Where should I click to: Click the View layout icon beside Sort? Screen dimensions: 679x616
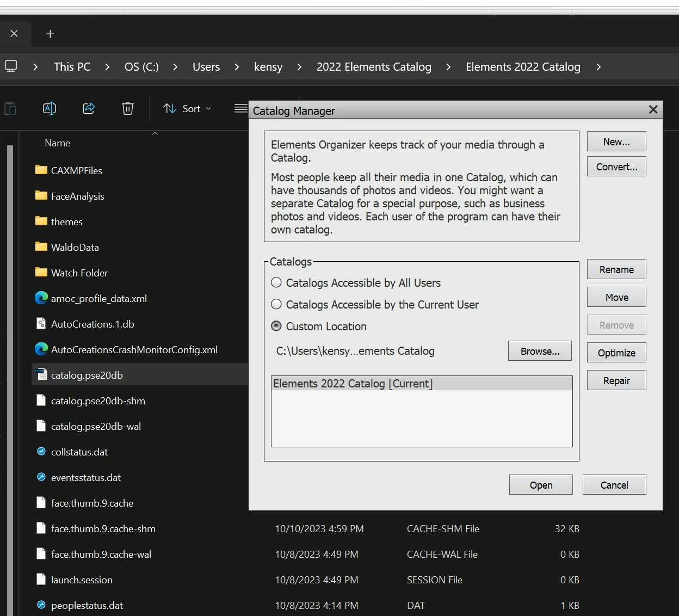[x=241, y=108]
